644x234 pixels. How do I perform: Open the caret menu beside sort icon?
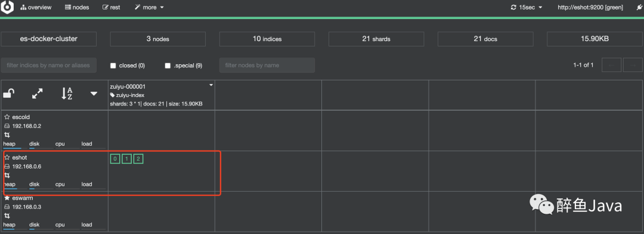pyautogui.click(x=94, y=94)
